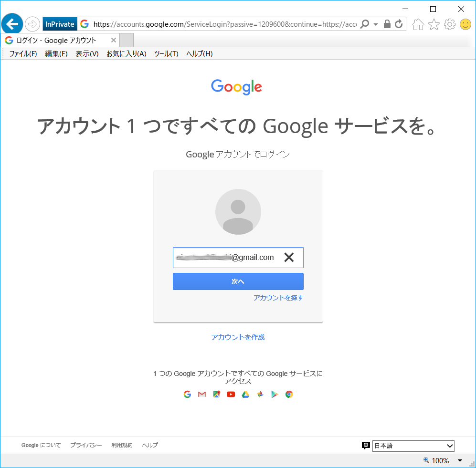Open the ファイル(F) menu

click(23, 54)
